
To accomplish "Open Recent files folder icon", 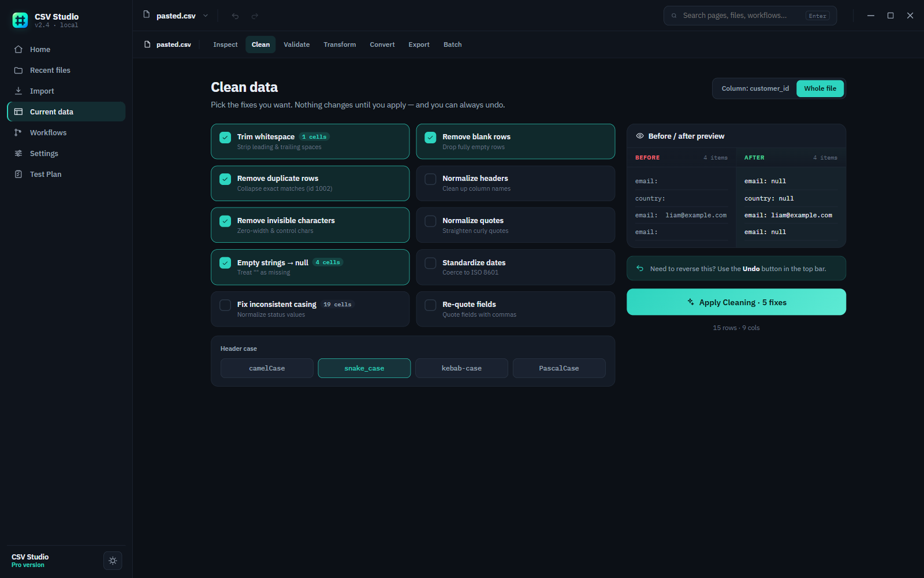I will (18, 70).
